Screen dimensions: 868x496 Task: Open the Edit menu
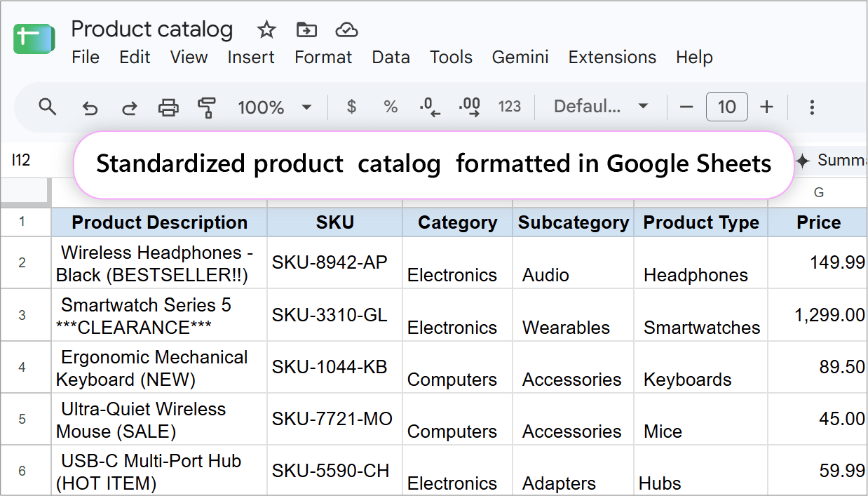[x=135, y=58]
